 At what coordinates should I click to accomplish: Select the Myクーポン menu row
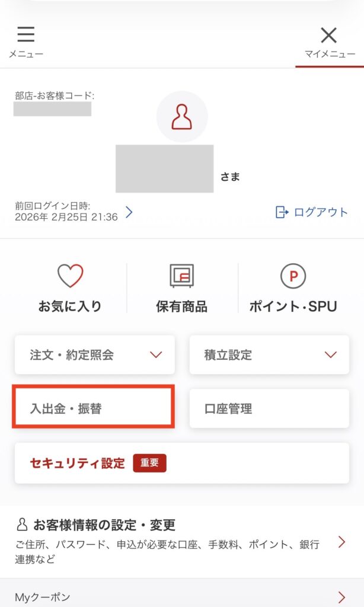(x=178, y=596)
